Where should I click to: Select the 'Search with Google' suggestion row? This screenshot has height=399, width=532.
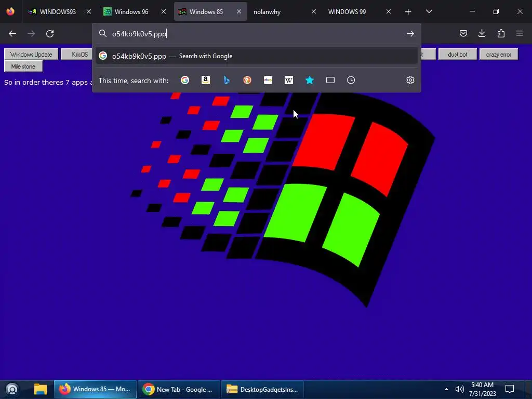tap(257, 56)
